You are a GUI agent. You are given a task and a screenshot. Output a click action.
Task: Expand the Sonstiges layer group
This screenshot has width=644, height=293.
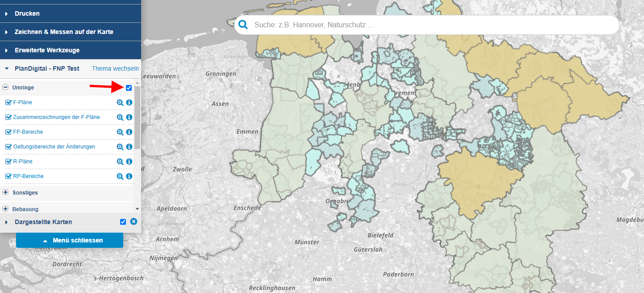click(x=5, y=192)
